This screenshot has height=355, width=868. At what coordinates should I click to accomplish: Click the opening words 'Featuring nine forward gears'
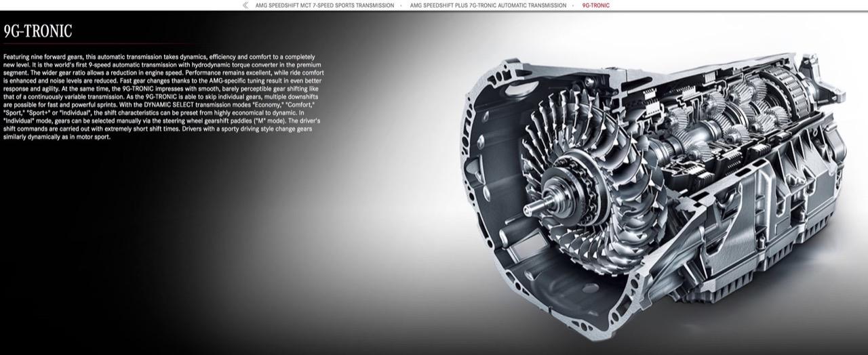(x=42, y=57)
